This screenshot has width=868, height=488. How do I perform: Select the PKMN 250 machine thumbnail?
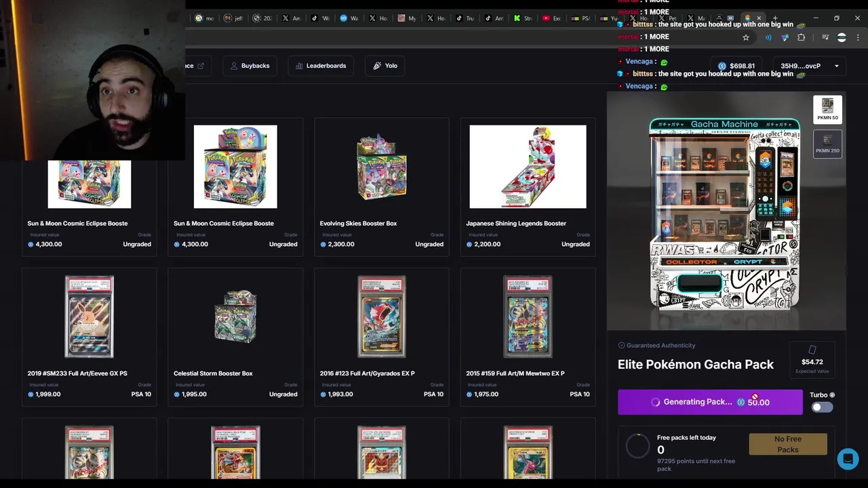[x=827, y=144]
